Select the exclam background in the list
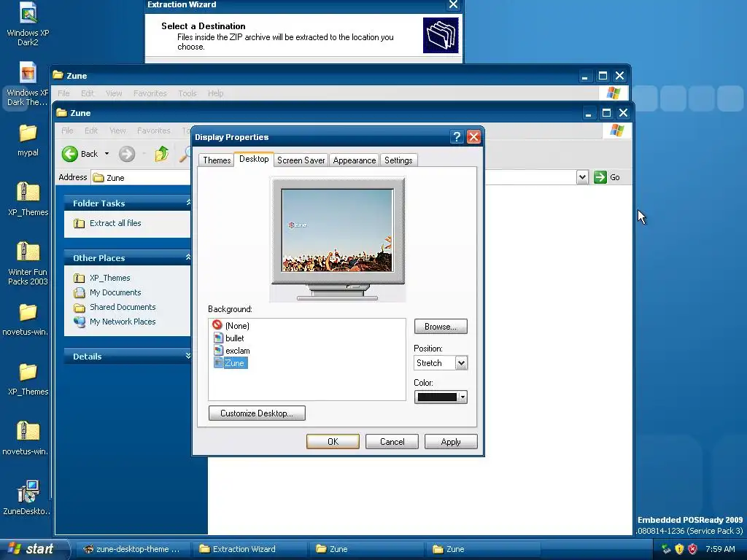This screenshot has width=747, height=560. [231, 351]
